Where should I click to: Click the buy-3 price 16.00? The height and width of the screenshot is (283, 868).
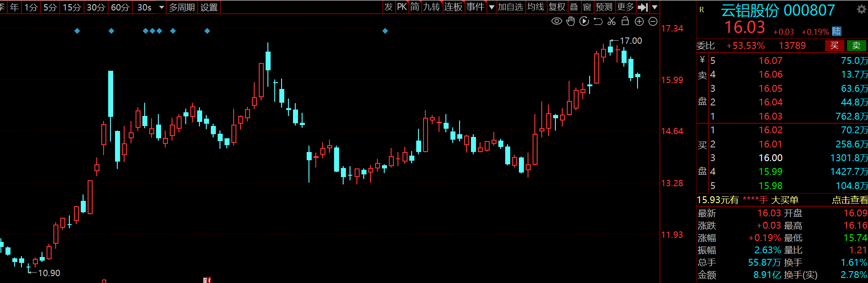770,158
